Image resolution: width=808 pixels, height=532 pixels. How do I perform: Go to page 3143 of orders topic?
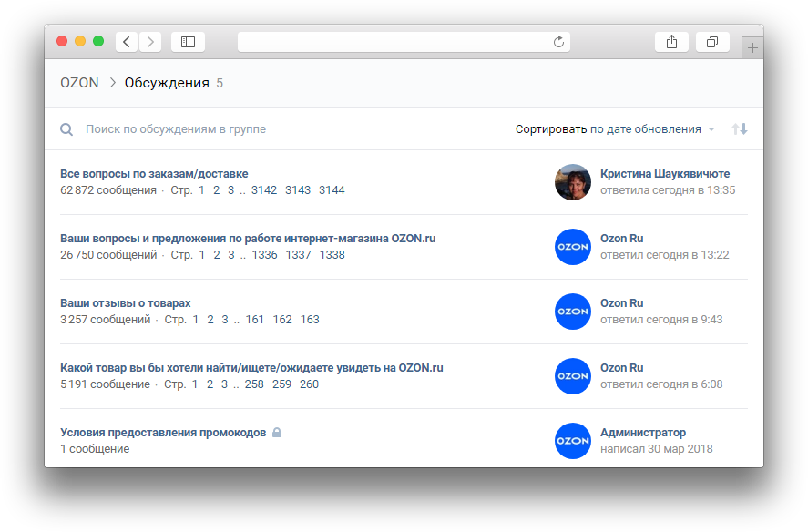[298, 190]
